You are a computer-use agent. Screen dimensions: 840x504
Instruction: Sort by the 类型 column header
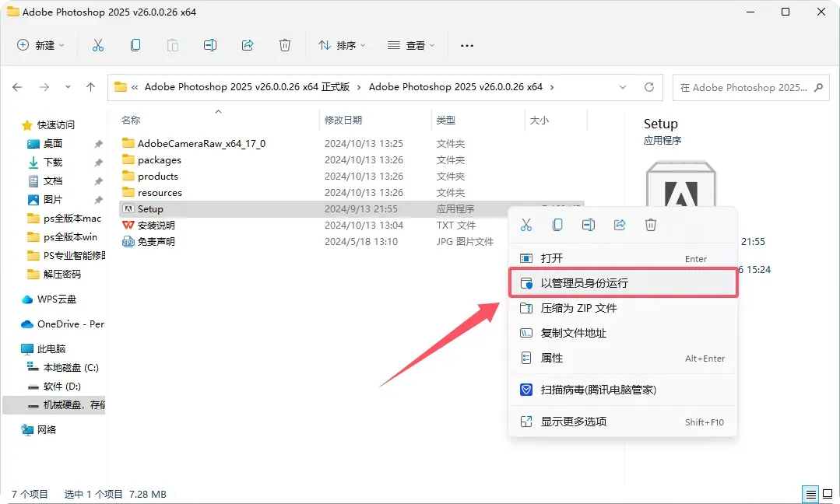tap(446, 121)
